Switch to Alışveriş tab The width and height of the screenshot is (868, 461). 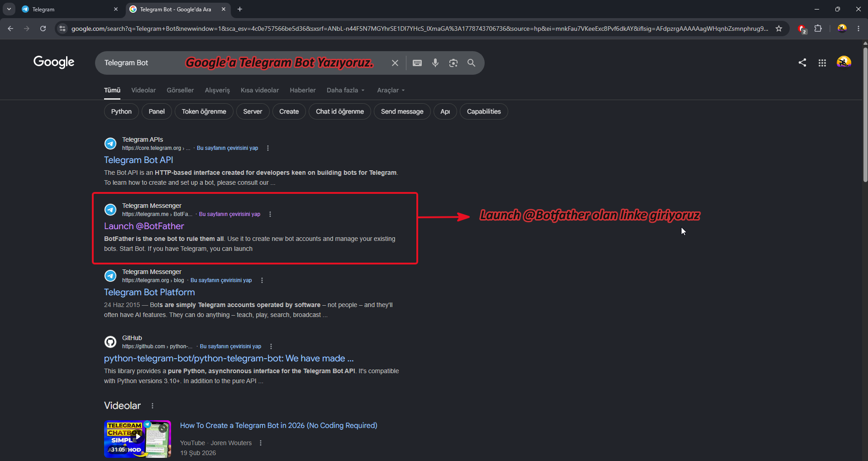[x=217, y=90]
